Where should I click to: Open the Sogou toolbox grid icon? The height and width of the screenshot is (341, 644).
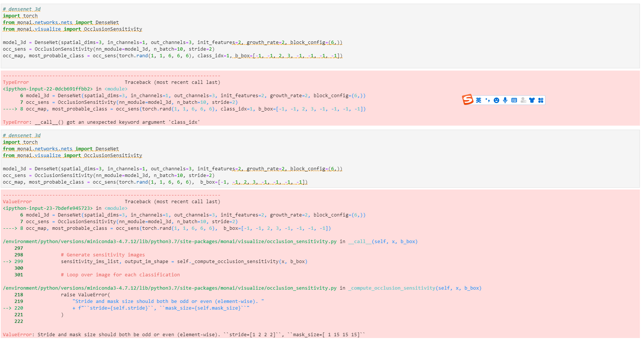[x=541, y=100]
